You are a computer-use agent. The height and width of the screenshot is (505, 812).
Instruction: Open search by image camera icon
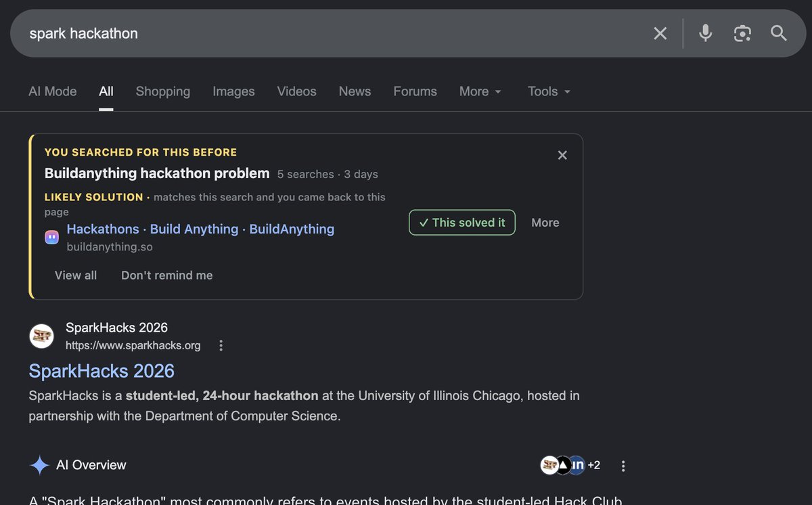[742, 33]
